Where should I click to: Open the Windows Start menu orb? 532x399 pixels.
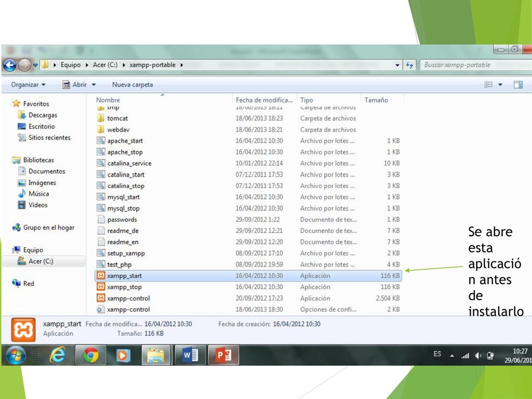(x=16, y=355)
